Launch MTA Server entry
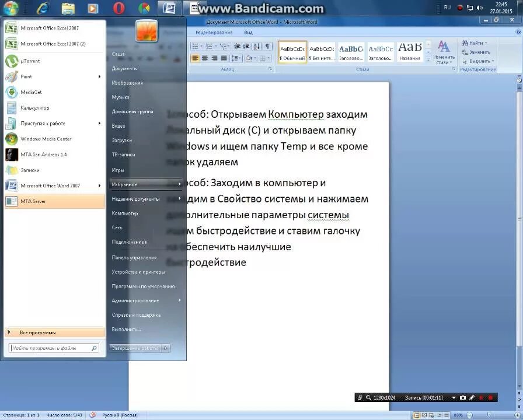The width and height of the screenshot is (523, 420). [x=55, y=201]
